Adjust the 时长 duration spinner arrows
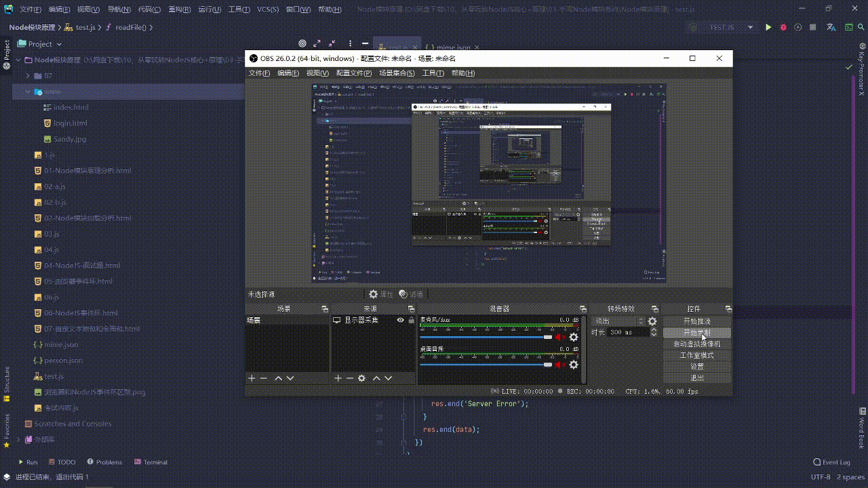The image size is (868, 488). click(654, 332)
